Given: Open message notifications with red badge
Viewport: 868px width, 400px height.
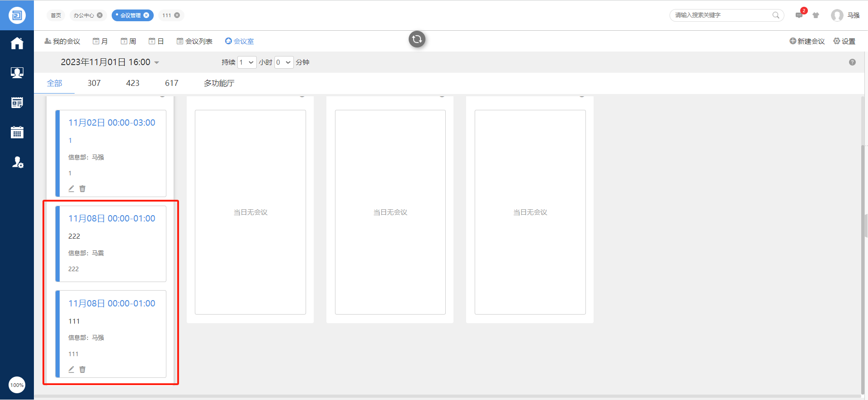Looking at the screenshot, I should coord(799,15).
